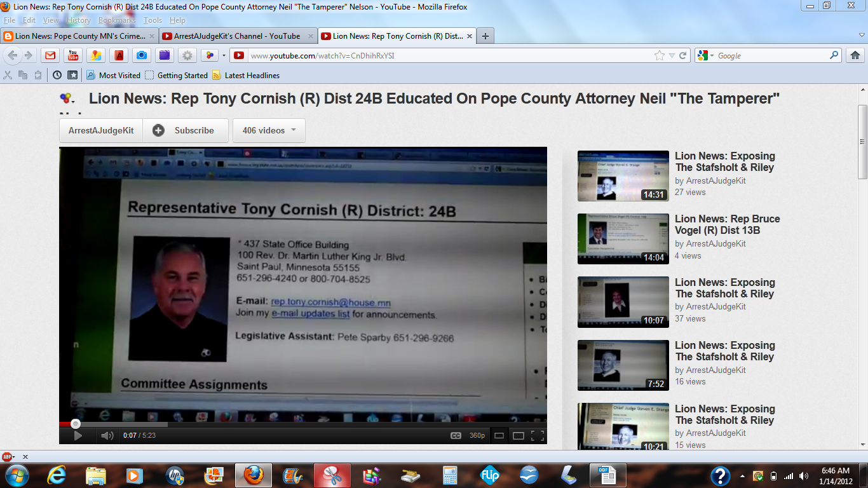This screenshot has height=488, width=868.
Task: Click the blue camera toolbar icon
Action: tap(142, 55)
